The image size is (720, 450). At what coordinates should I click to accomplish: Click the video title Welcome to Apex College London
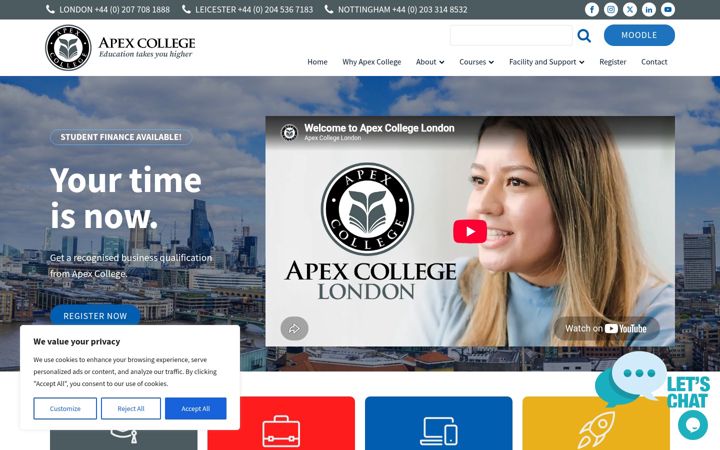[379, 128]
